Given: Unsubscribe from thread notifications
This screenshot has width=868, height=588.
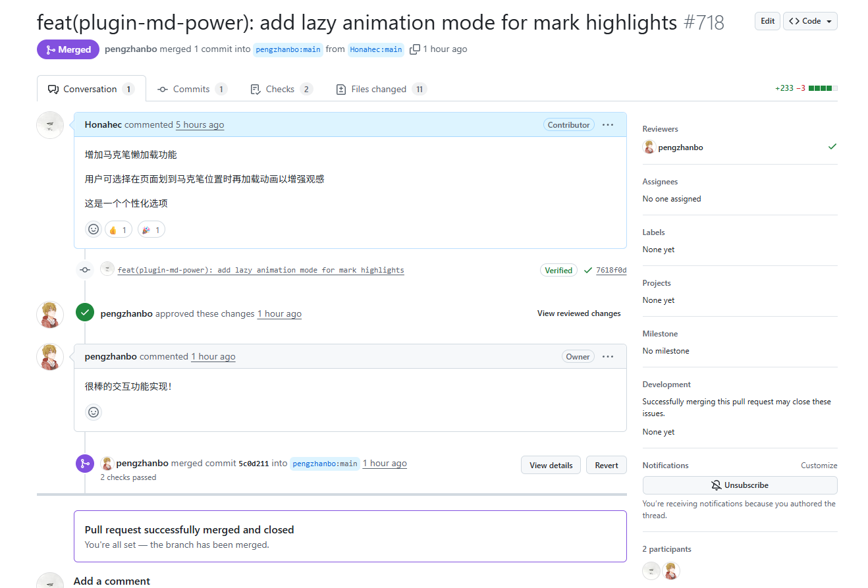Looking at the screenshot, I should [x=740, y=485].
